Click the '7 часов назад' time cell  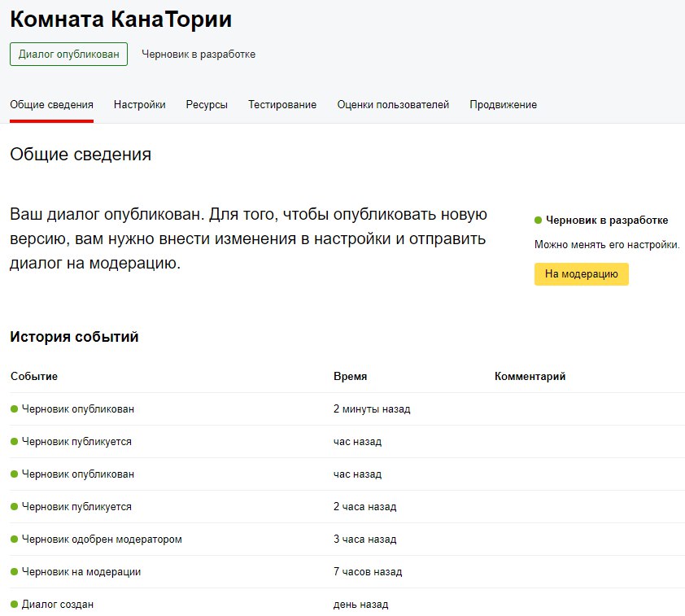click(368, 572)
